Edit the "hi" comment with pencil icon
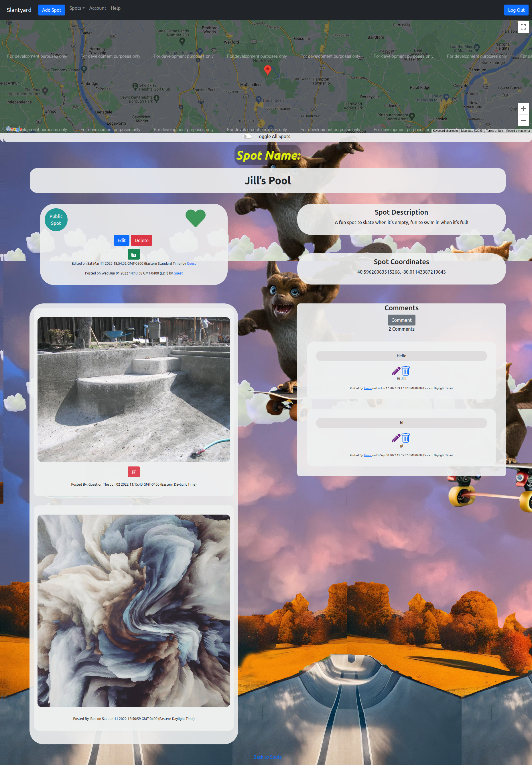The width and height of the screenshot is (532, 765). [x=396, y=438]
